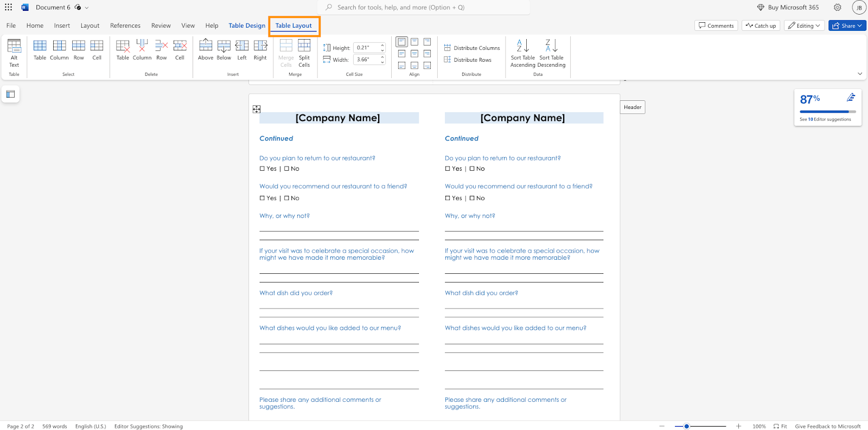The width and height of the screenshot is (868, 430).
Task: Open the navigation pane icon
Action: (x=10, y=94)
